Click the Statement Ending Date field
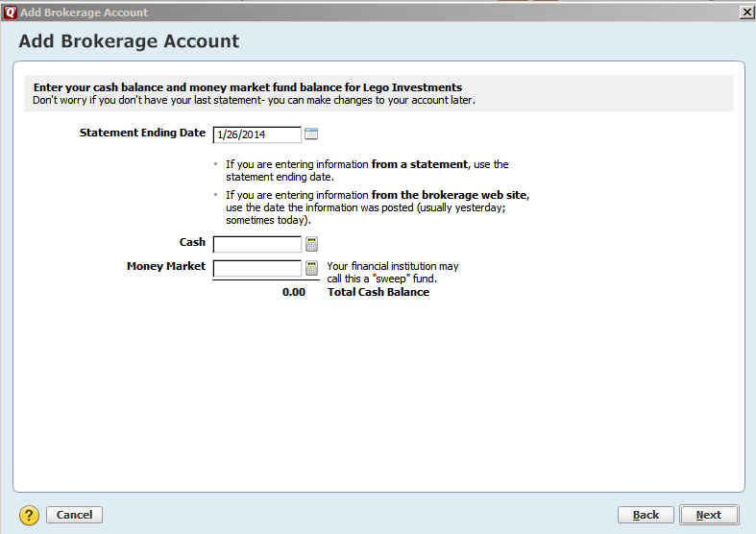 pos(257,134)
